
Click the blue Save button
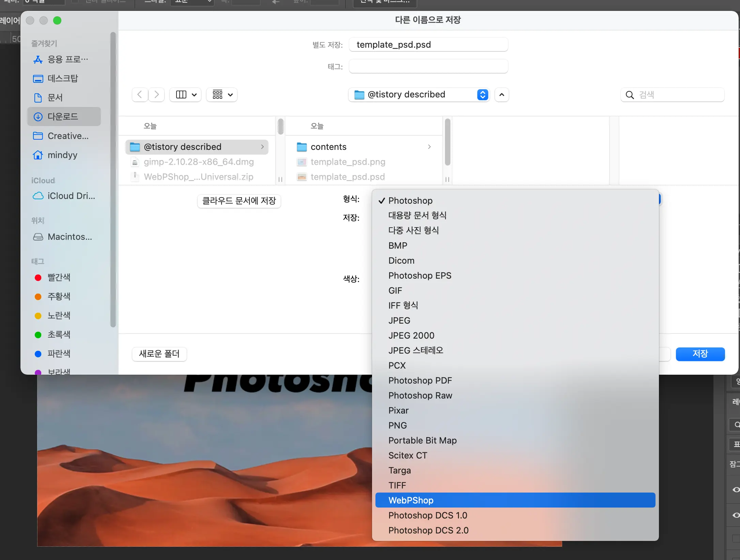coord(700,354)
